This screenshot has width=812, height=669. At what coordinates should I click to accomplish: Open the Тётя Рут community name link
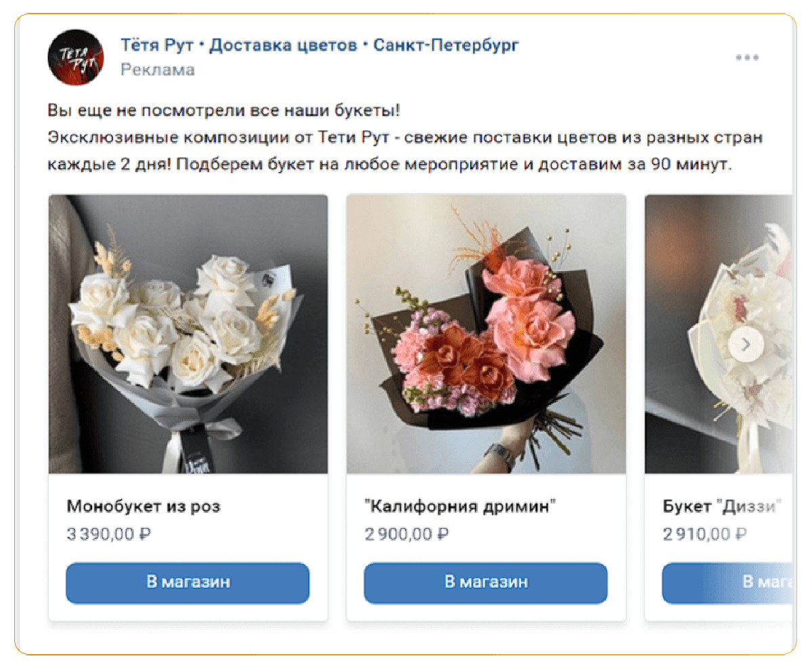point(319,45)
